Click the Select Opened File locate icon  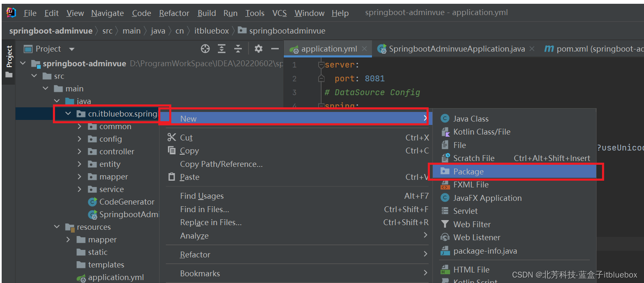pos(205,49)
